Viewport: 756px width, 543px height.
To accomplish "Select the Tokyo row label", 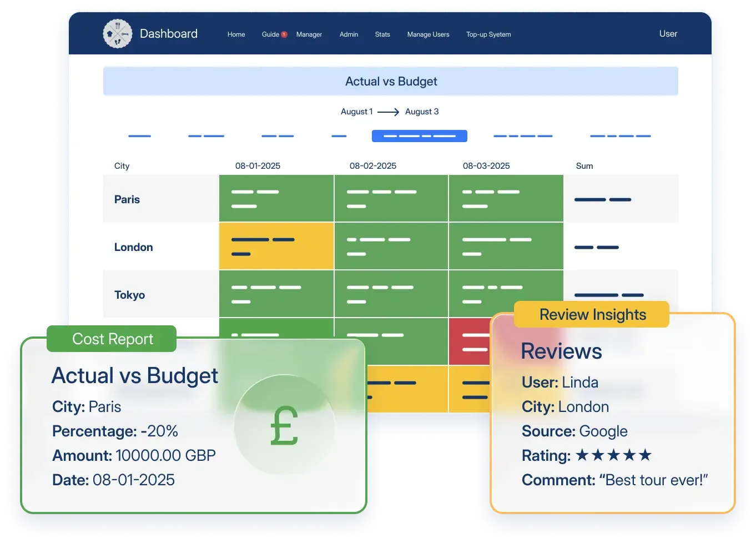I will [130, 295].
